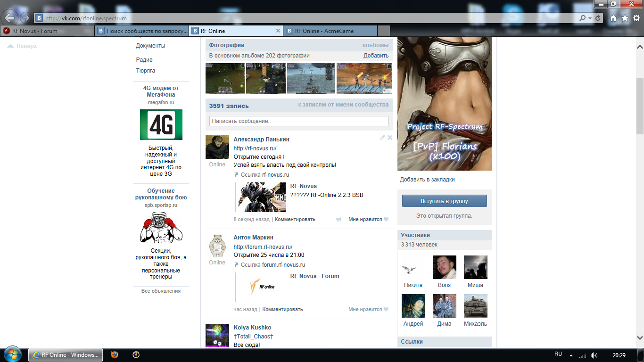Refresh the page with reload icon
The width and height of the screenshot is (644, 362).
tap(598, 18)
